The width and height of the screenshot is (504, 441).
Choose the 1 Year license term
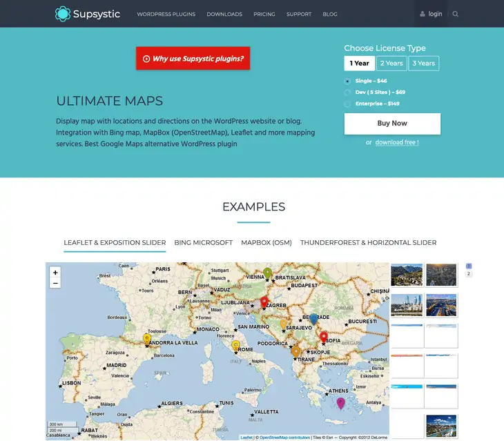point(359,63)
